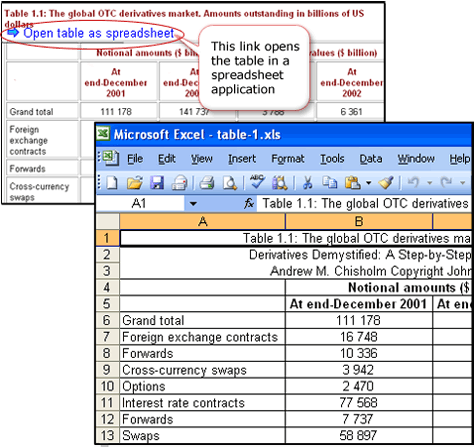
Task: Click the Permission envelope icon in toolbar
Action: click(x=180, y=183)
